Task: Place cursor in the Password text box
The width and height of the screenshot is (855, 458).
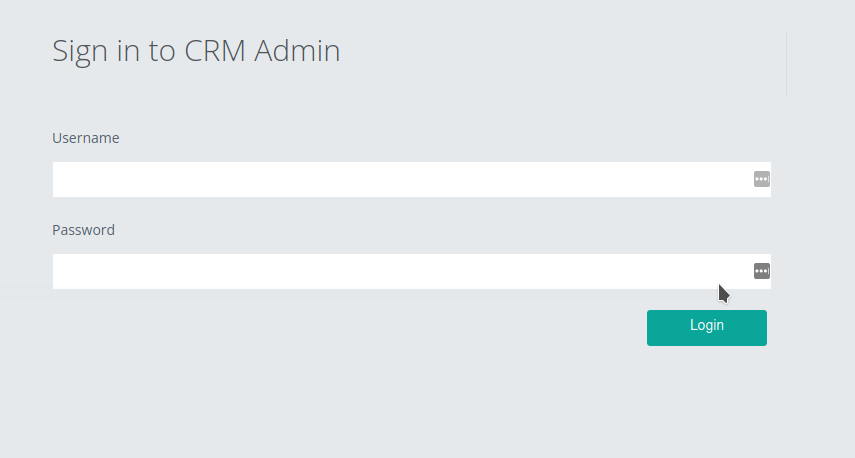Action: coord(400,272)
